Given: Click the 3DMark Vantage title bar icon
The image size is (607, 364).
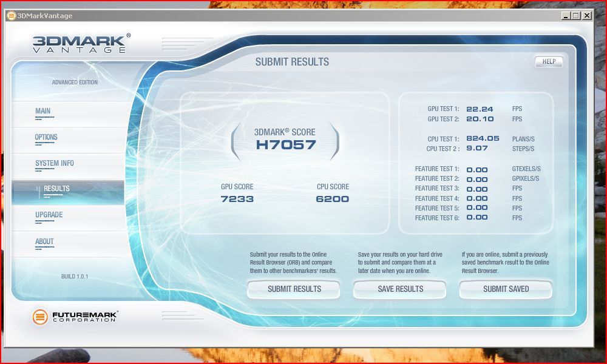Looking at the screenshot, I should point(11,16).
